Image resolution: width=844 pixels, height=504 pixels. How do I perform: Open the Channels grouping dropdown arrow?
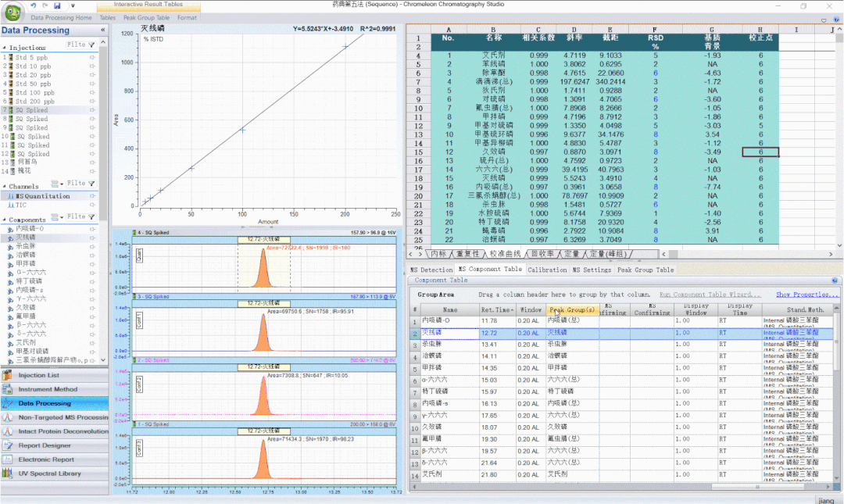(62, 184)
